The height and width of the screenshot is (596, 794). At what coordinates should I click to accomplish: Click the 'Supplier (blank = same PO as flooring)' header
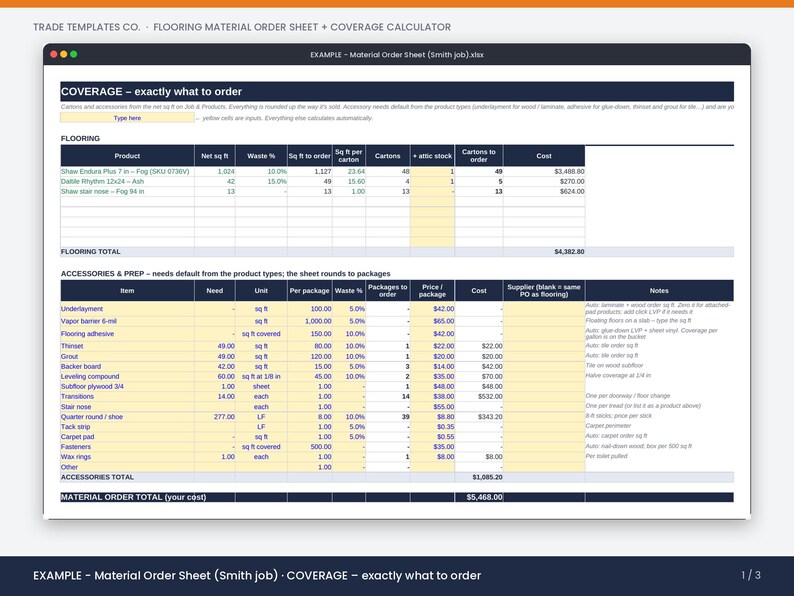[x=544, y=291]
